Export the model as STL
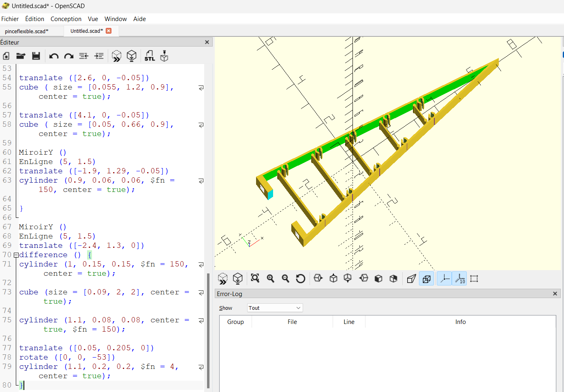Image resolution: width=564 pixels, height=392 pixels. click(x=150, y=56)
